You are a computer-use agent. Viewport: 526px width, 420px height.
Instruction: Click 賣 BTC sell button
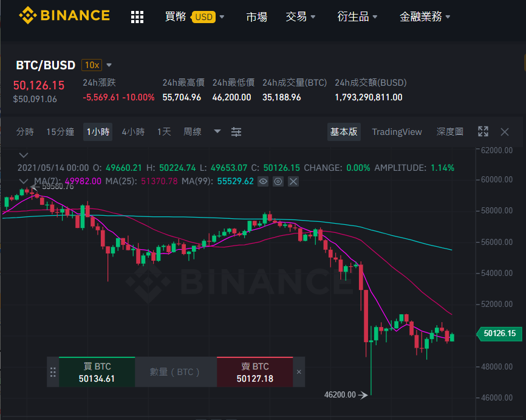(255, 372)
